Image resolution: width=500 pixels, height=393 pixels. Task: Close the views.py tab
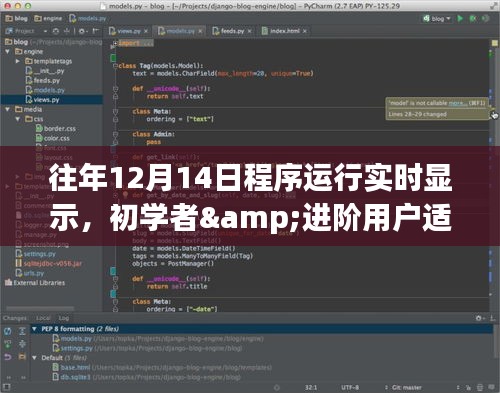(x=146, y=31)
